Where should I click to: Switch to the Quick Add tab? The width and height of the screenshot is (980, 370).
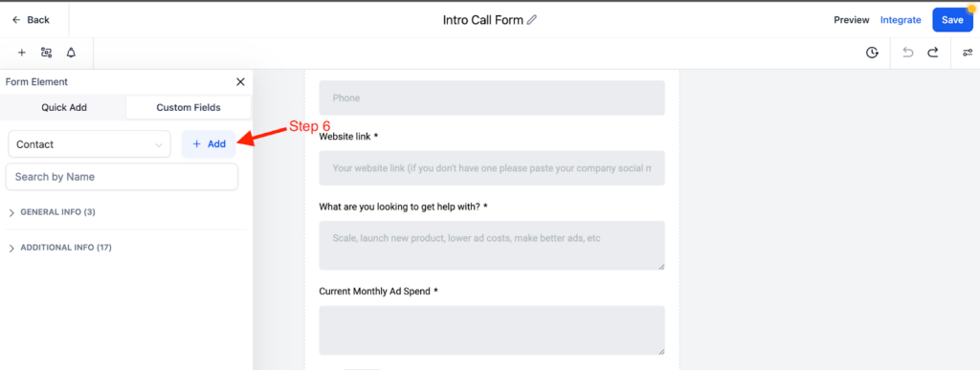(64, 107)
